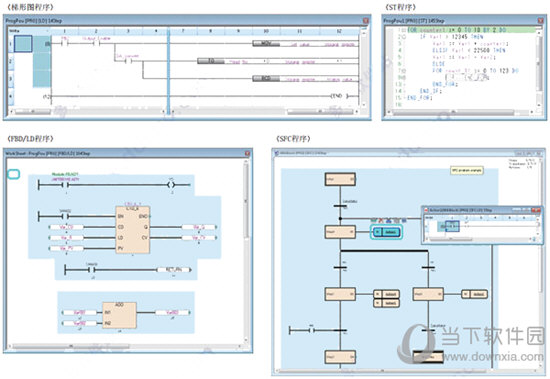Select the small cyan rounded comment box in FBD
The width and height of the screenshot is (550, 379).
point(14,174)
